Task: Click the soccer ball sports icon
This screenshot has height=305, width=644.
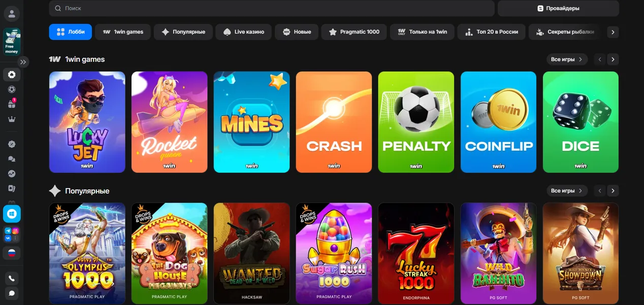Action: [x=12, y=89]
